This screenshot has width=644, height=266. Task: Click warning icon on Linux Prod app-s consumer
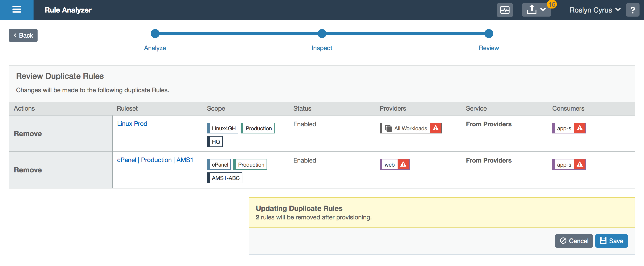580,128
